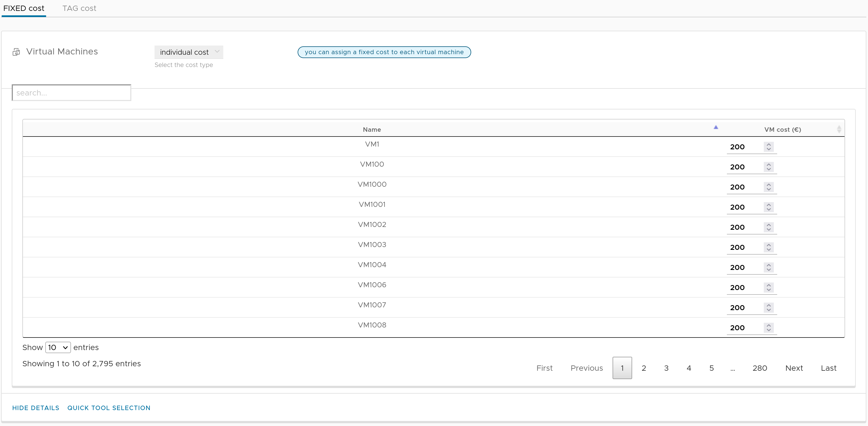868x426 pixels.
Task: Switch to the FIXED cost tab
Action: [23, 8]
